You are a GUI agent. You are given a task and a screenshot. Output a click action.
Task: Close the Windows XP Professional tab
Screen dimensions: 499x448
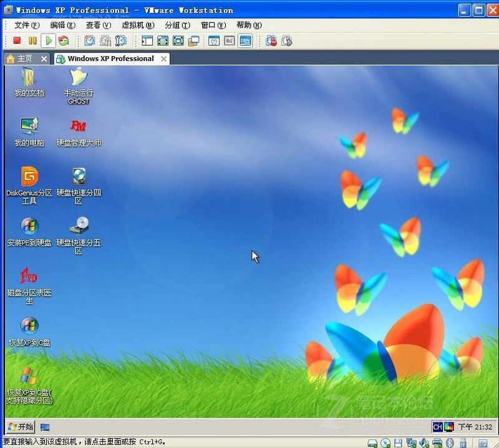(164, 59)
